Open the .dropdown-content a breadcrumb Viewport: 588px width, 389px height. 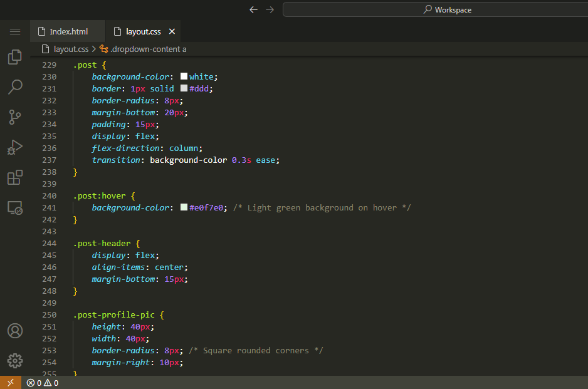[148, 49]
